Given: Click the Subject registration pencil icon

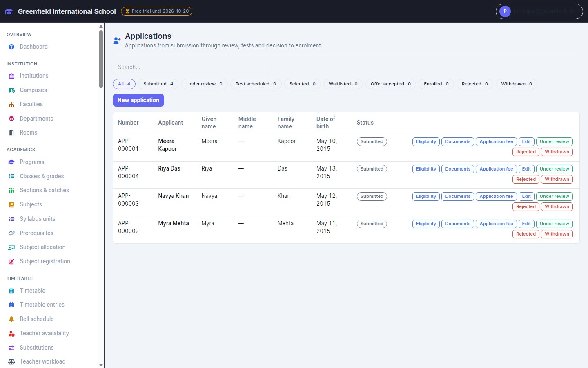Looking at the screenshot, I should pos(11,262).
